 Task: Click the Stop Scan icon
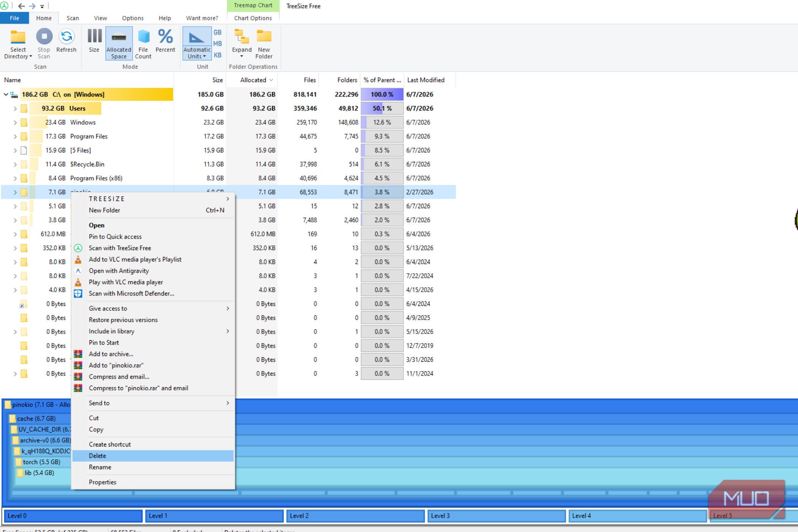(x=44, y=36)
